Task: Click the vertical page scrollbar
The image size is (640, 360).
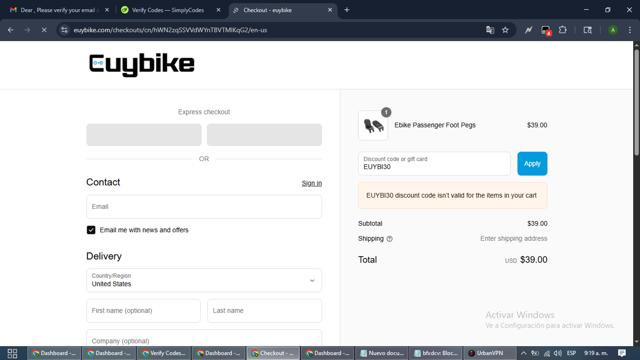Action: pos(636,102)
